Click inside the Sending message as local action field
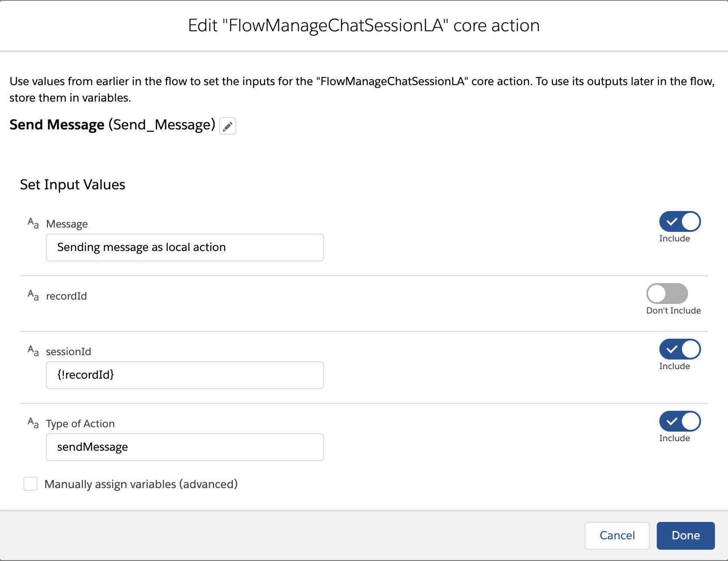The image size is (728, 561). (185, 247)
